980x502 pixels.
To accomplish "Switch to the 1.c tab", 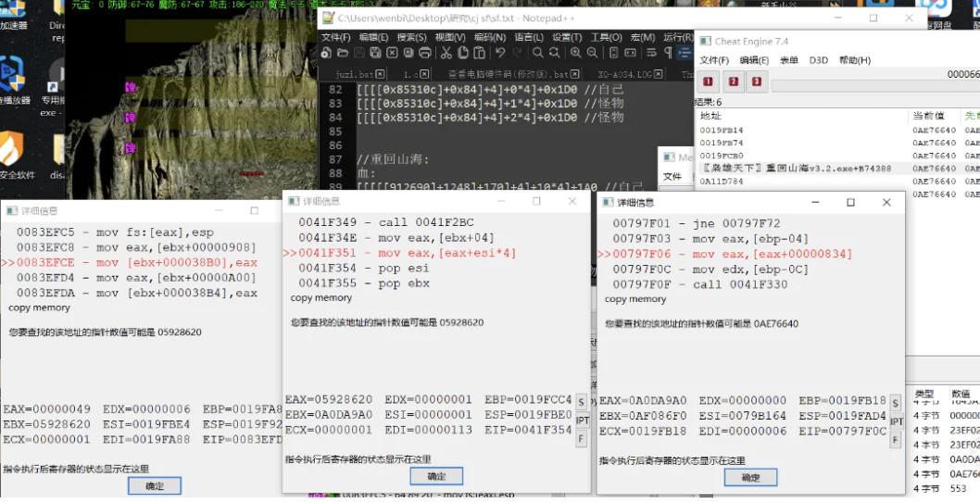I will 410,74.
